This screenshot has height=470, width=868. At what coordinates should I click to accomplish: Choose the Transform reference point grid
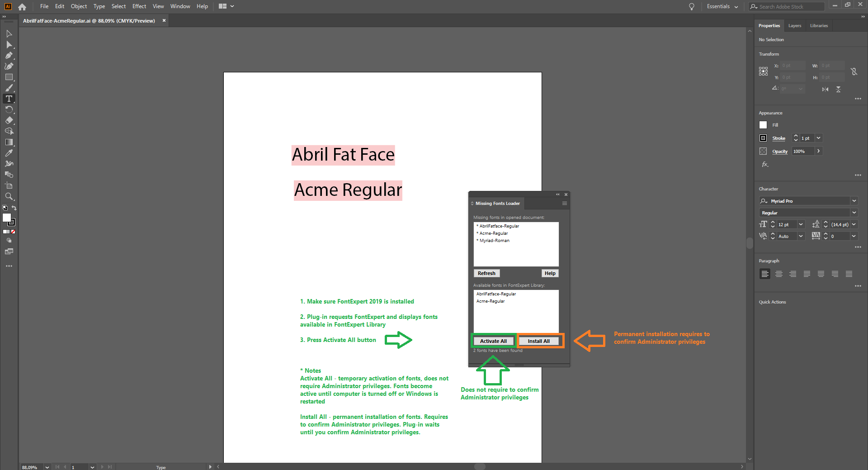[x=763, y=71]
